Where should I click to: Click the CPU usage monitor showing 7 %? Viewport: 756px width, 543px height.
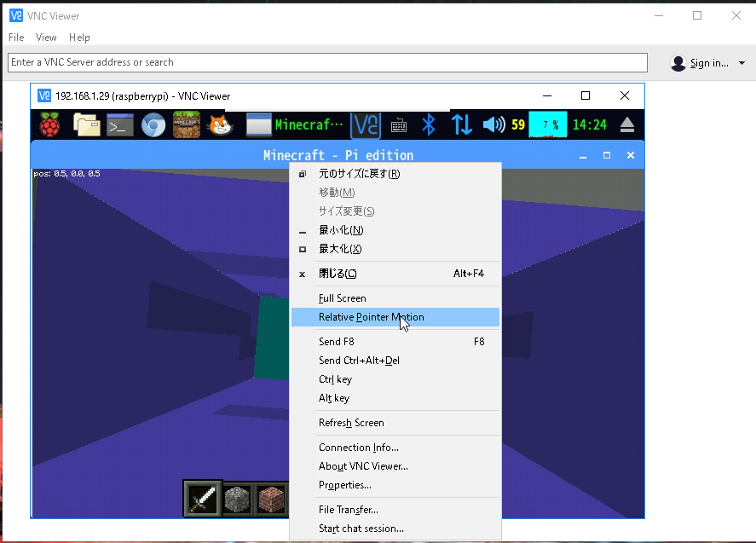(548, 125)
